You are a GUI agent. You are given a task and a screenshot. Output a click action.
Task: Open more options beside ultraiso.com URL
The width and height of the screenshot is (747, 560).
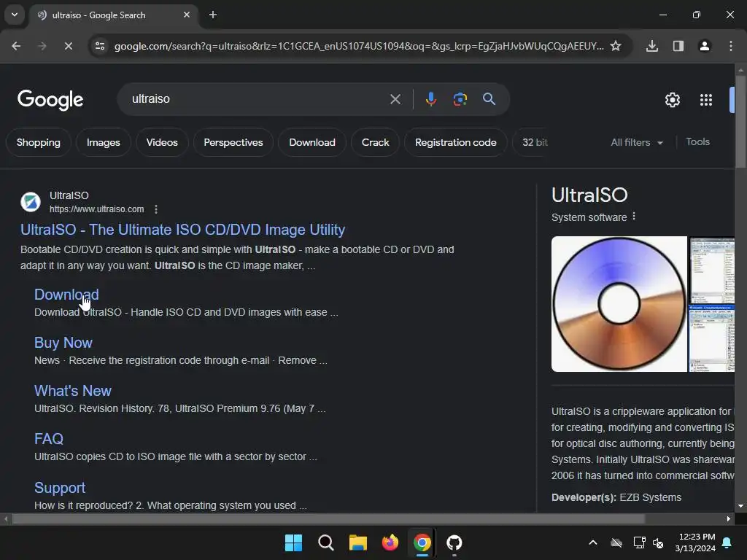pos(156,209)
